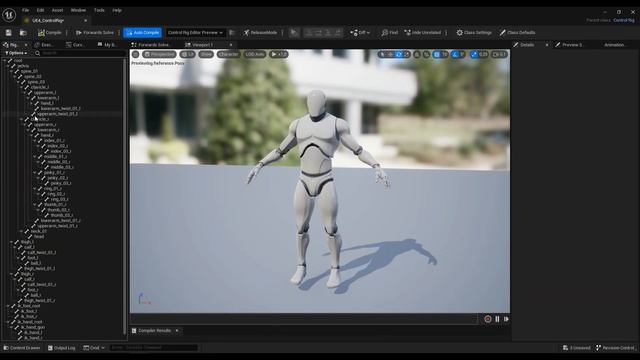The width and height of the screenshot is (640, 360).
Task: Open Control Rig Editor Preview dropdown
Action: pyautogui.click(x=195, y=33)
